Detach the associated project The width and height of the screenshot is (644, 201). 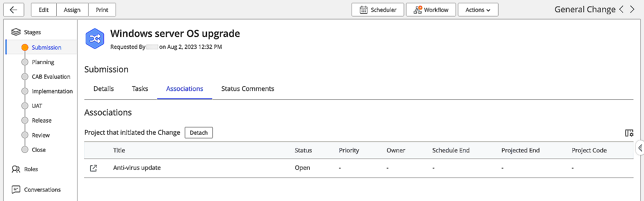click(x=199, y=133)
